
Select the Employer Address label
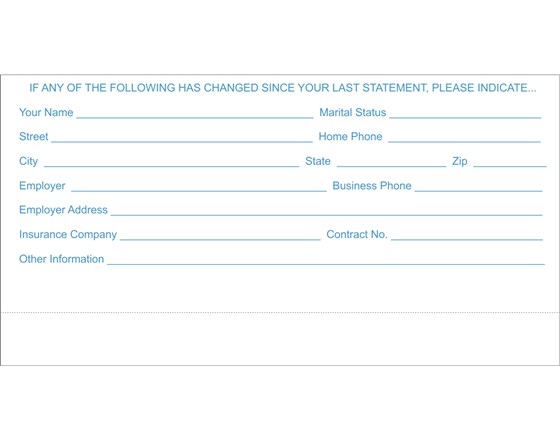coord(63,210)
